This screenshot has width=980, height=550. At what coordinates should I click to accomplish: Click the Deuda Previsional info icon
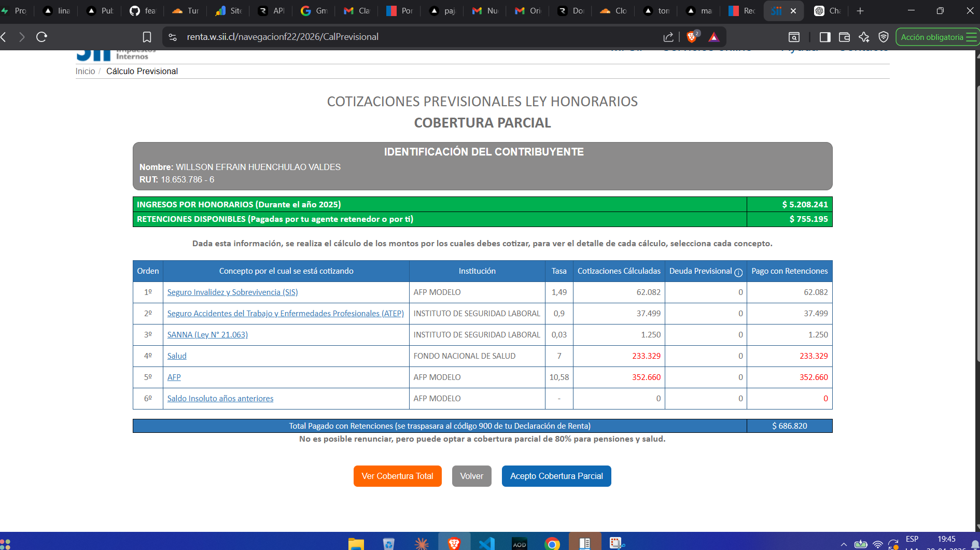738,272
